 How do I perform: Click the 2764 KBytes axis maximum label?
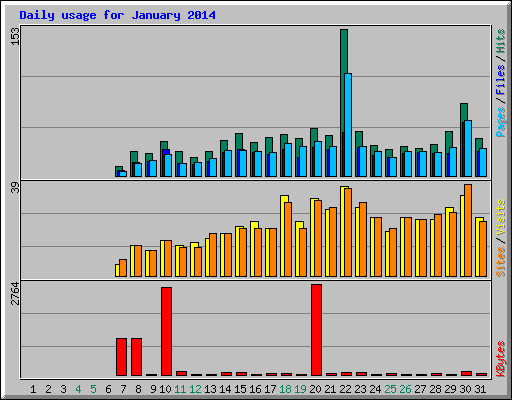point(15,293)
